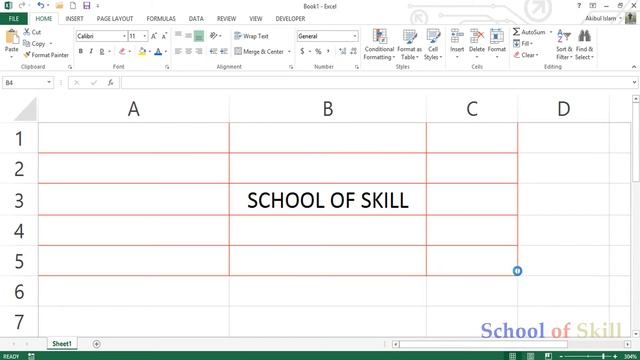Apply comma style
The width and height of the screenshot is (640, 360).
pyautogui.click(x=328, y=51)
